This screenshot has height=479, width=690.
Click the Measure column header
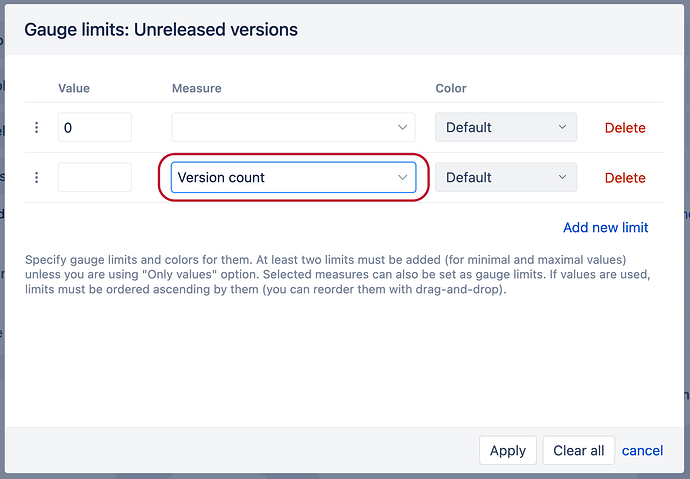(197, 88)
